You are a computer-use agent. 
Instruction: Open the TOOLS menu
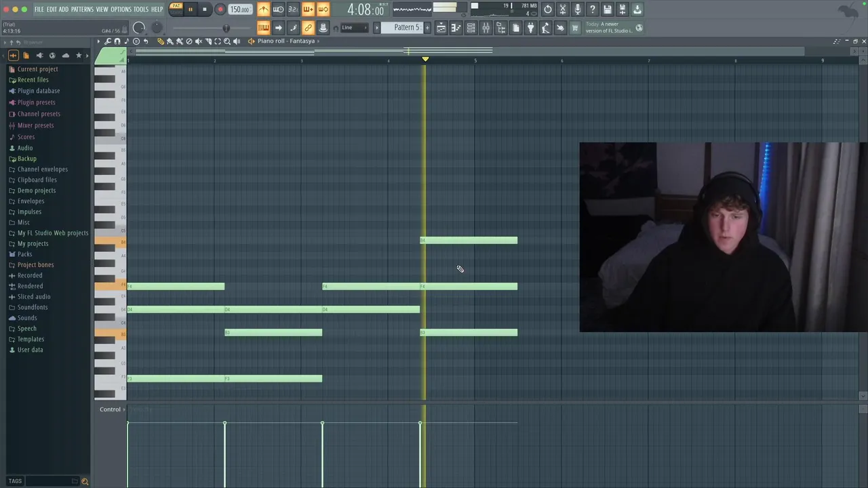(x=141, y=9)
